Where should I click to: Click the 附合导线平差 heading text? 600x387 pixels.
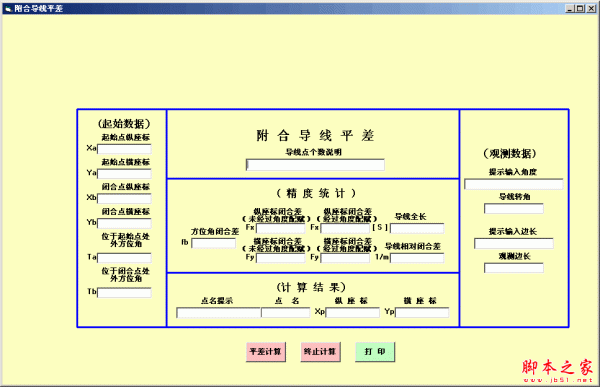point(315,136)
